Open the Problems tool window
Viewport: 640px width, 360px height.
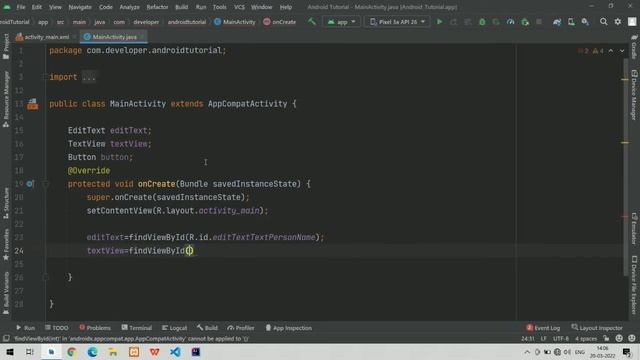pyautogui.click(x=95, y=328)
